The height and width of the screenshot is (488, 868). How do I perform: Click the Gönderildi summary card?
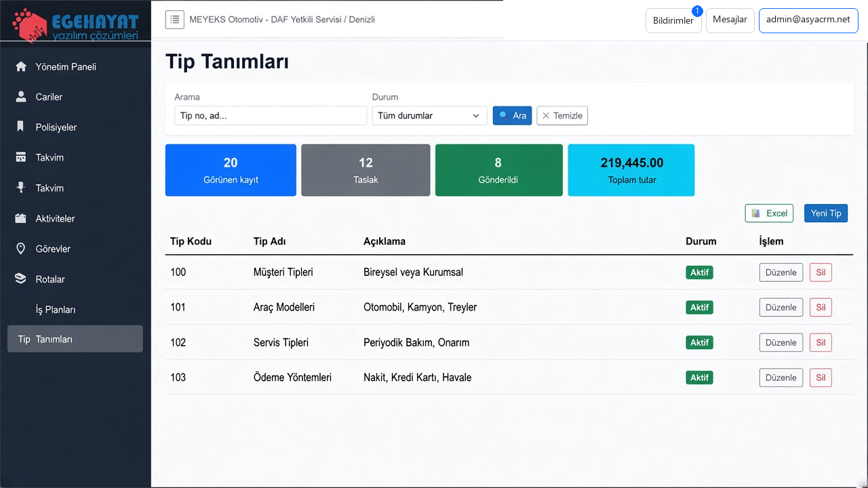[x=498, y=170]
